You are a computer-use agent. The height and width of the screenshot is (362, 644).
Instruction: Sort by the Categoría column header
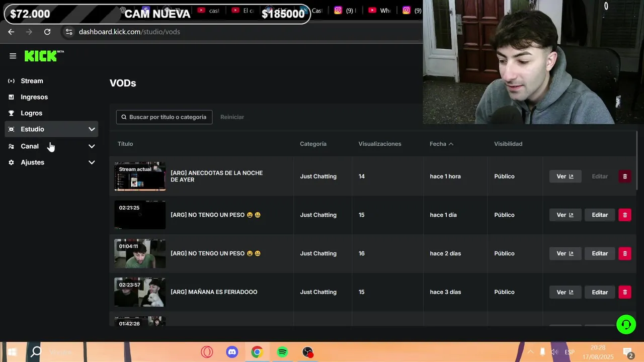[313, 144]
